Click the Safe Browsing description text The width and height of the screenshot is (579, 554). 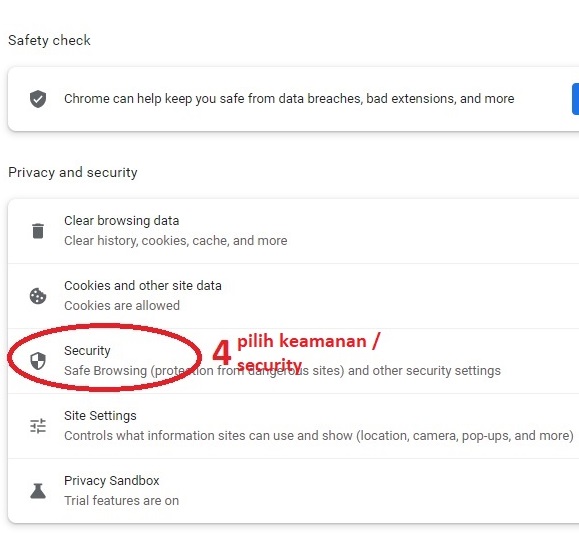click(282, 371)
